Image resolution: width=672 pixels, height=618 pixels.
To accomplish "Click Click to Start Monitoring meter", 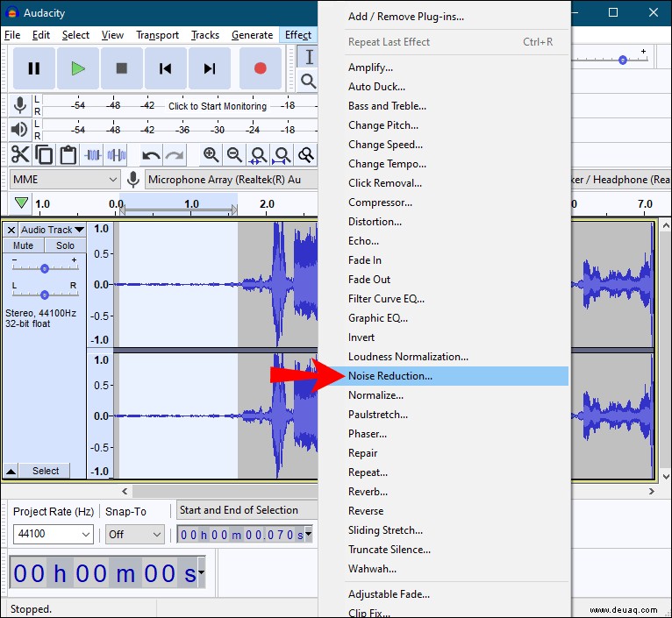I will coord(218,106).
